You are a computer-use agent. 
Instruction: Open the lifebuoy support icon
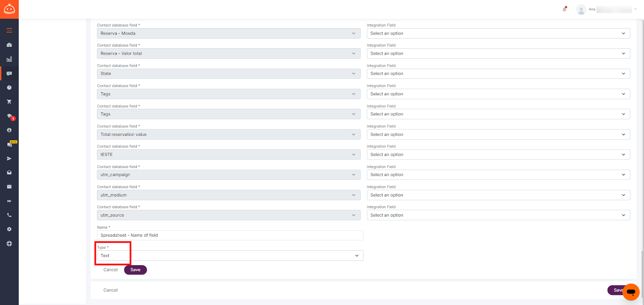point(9,244)
